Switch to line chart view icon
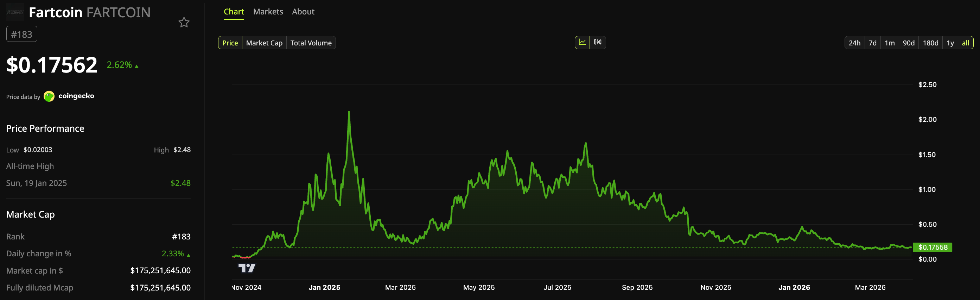This screenshot has width=980, height=300. pyautogui.click(x=582, y=42)
